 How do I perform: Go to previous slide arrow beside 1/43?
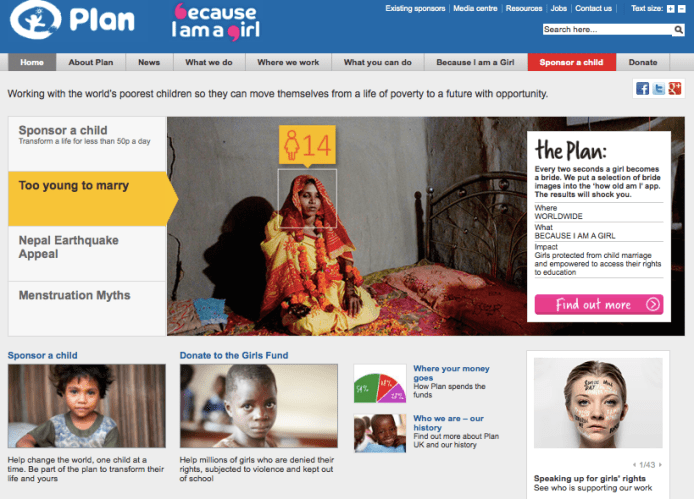click(x=634, y=465)
